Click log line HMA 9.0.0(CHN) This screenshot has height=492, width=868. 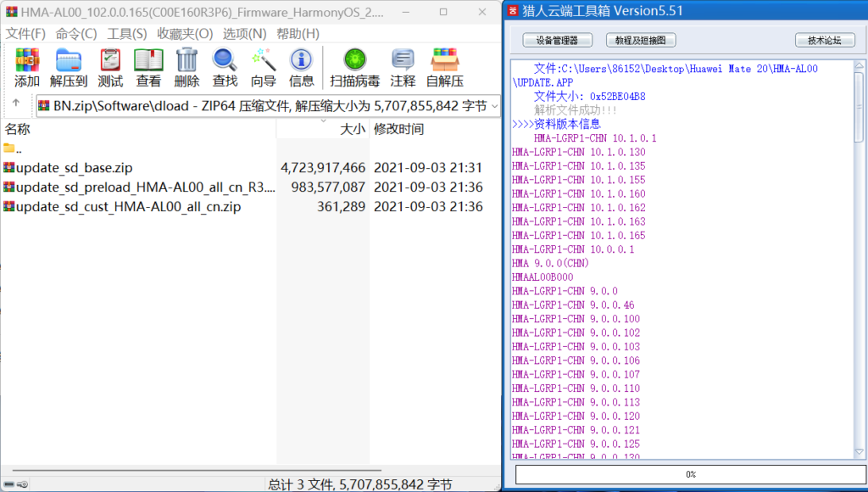coord(550,263)
